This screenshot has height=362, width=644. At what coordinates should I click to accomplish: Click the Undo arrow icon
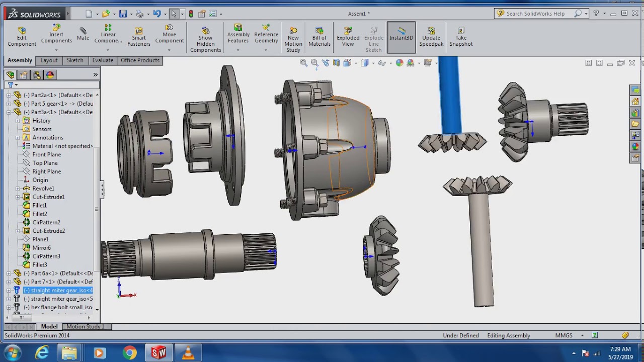[x=157, y=14]
